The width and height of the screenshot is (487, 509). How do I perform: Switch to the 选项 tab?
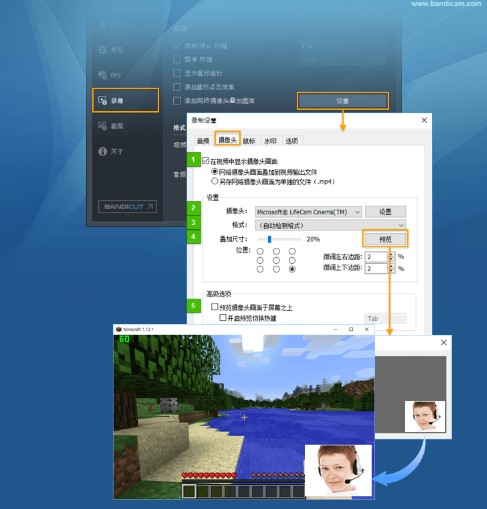(292, 141)
